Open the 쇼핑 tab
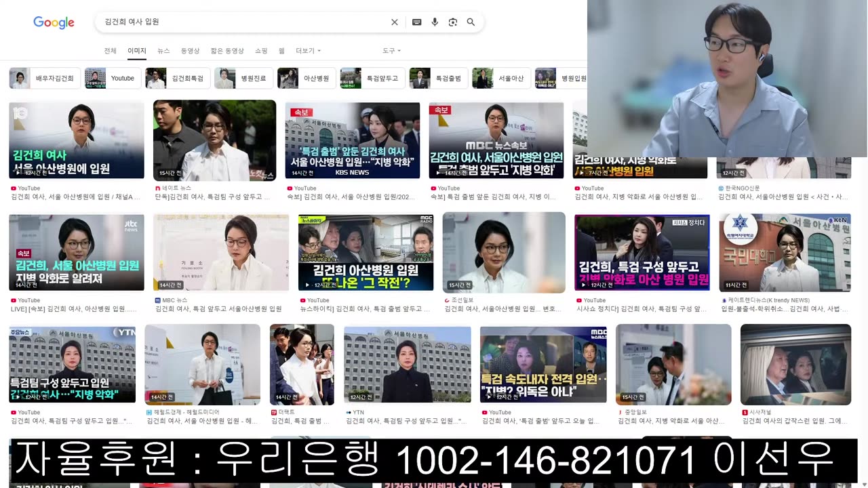The width and height of the screenshot is (868, 488). (261, 51)
